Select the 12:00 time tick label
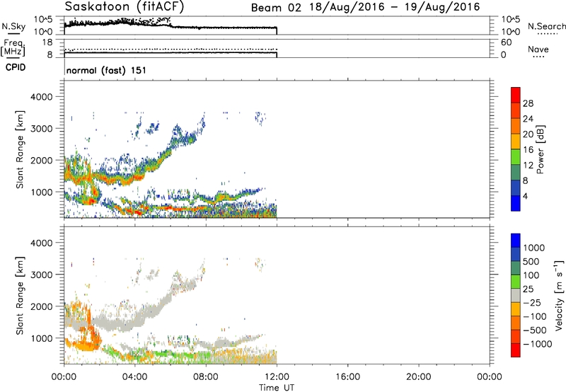Screen dimensions: 566x392 point(277,377)
